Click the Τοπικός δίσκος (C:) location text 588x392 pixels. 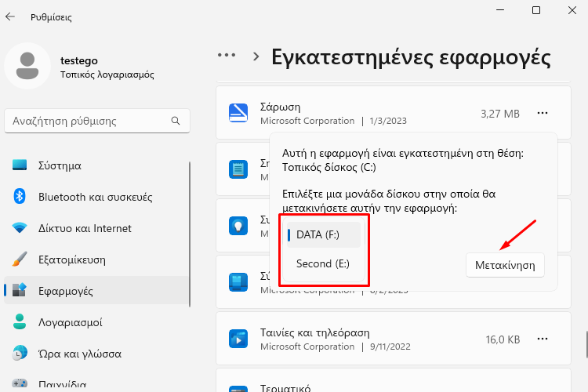coord(329,167)
